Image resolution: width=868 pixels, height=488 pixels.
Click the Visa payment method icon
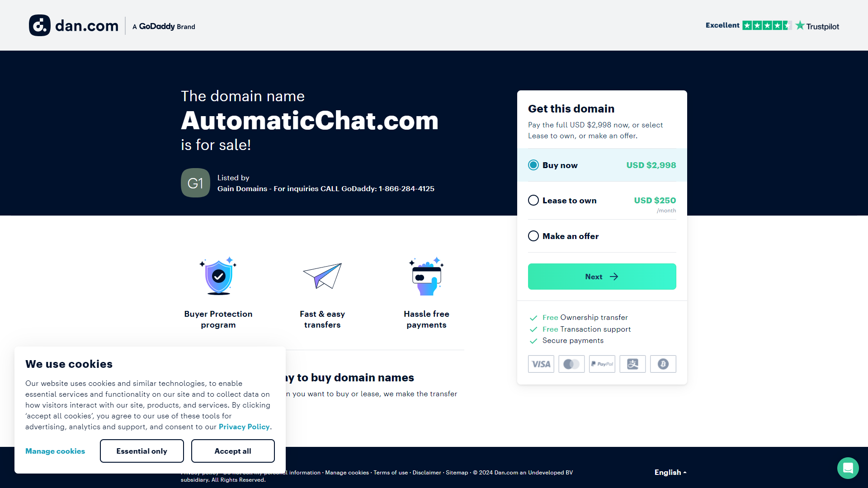tap(539, 364)
